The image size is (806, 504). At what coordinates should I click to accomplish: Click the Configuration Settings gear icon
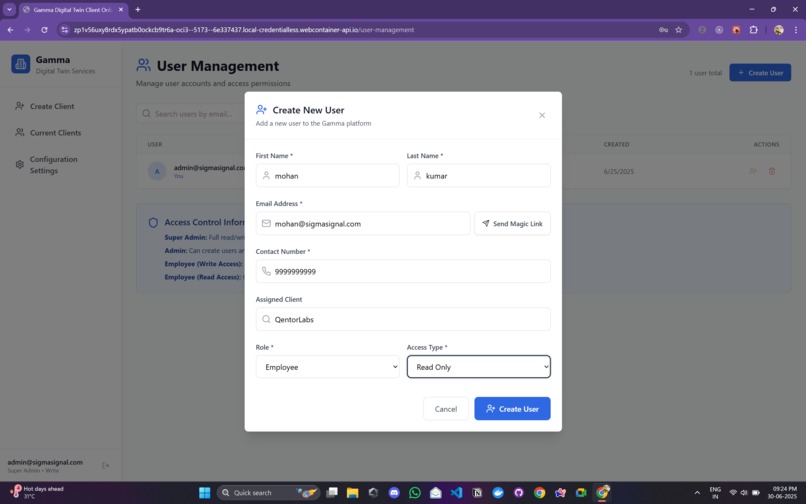point(20,165)
